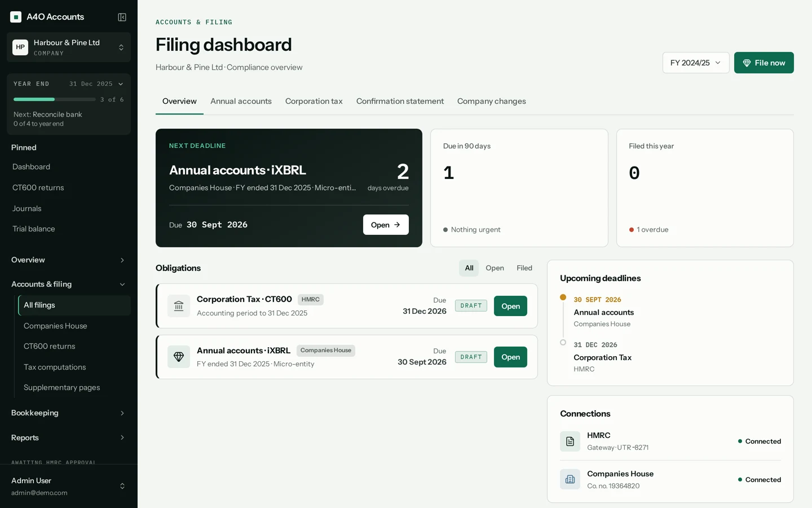Open the Harbour & Pine Ltd company switcher
Image resolution: width=812 pixels, height=508 pixels.
tap(69, 47)
